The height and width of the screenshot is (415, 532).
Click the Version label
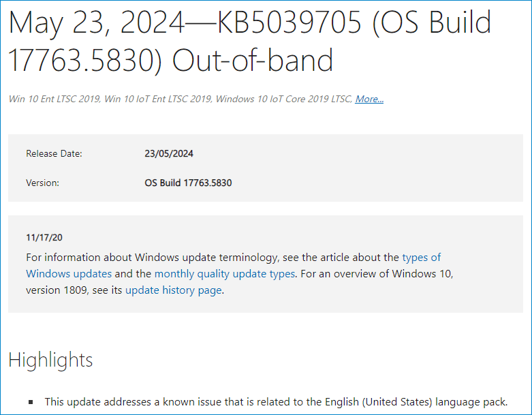coord(42,183)
